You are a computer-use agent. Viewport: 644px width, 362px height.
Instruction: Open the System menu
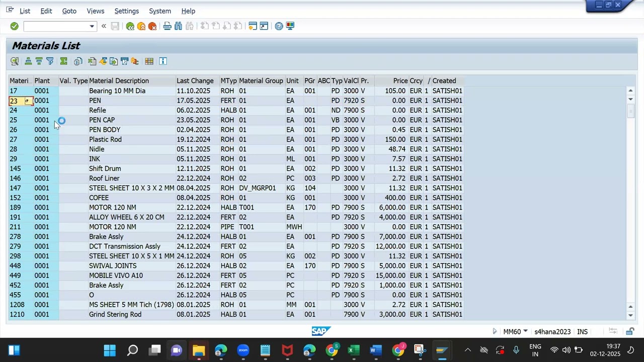(x=160, y=11)
